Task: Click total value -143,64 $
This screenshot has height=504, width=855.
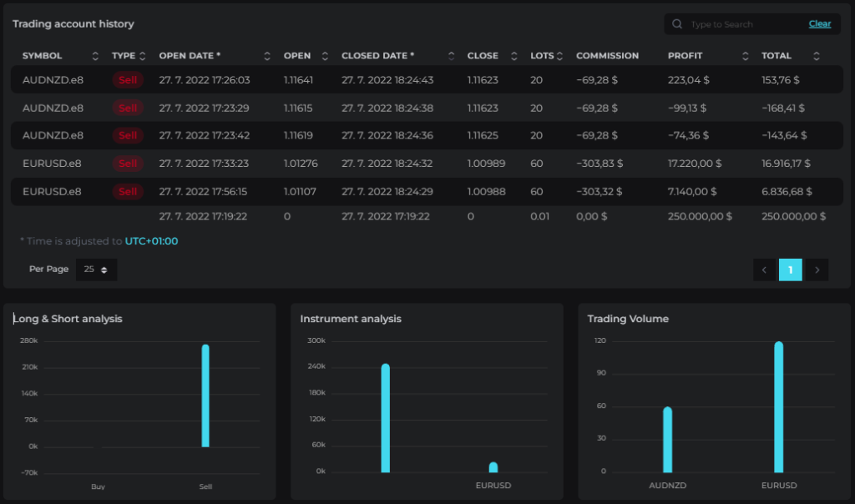Action: (x=784, y=135)
